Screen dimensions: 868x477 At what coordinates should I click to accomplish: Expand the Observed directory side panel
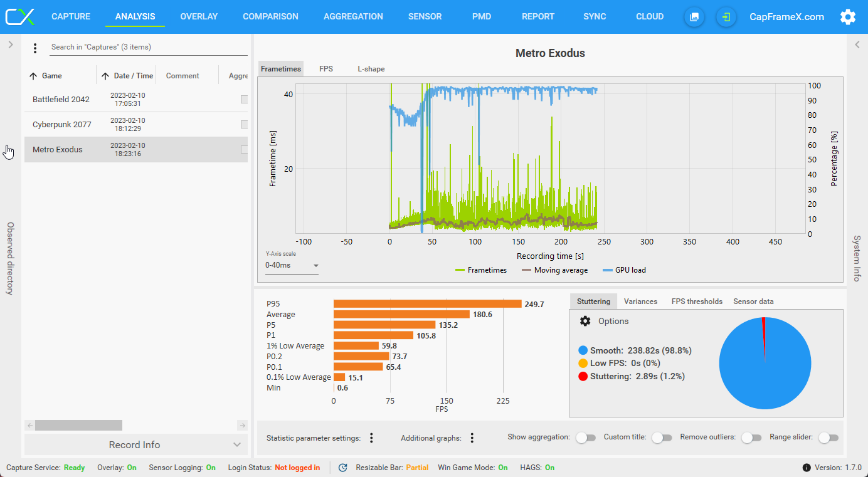pyautogui.click(x=10, y=45)
